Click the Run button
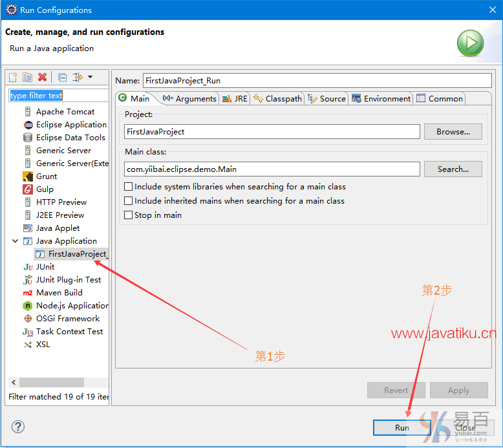This screenshot has width=503, height=448. pyautogui.click(x=401, y=427)
